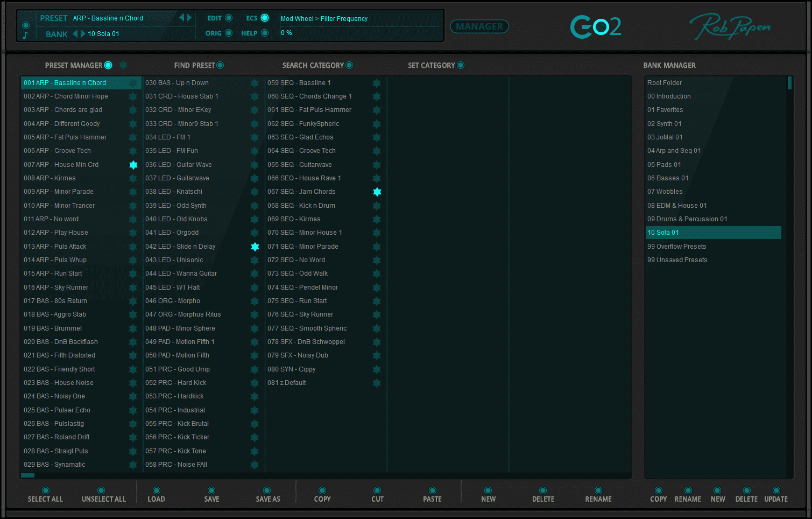
Task: Select bank 99 Overflow Presets
Action: pyautogui.click(x=677, y=247)
